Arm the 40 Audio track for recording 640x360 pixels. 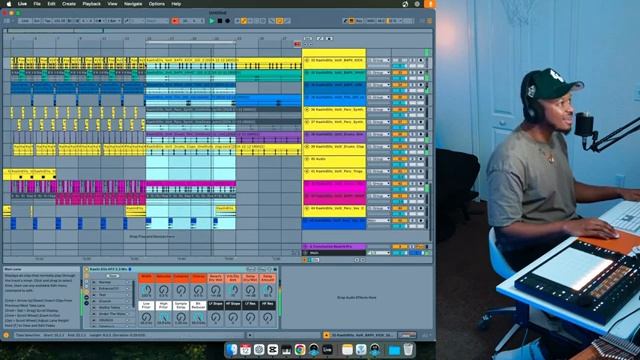click(x=421, y=159)
